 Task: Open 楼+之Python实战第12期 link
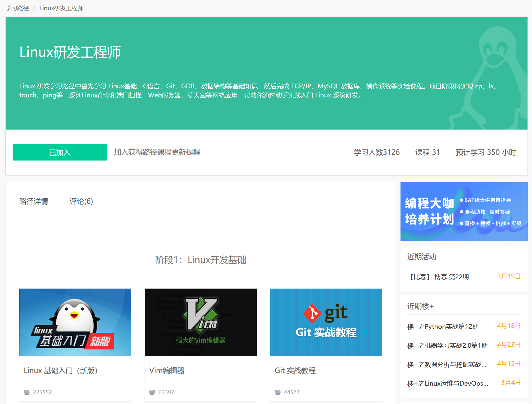tap(443, 326)
